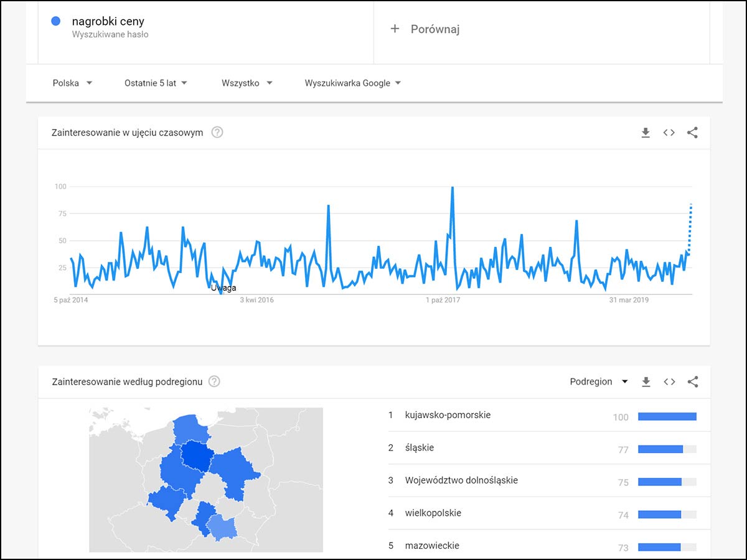
Task: Click the 3 kwi 2016 axis label
Action: pos(257,300)
